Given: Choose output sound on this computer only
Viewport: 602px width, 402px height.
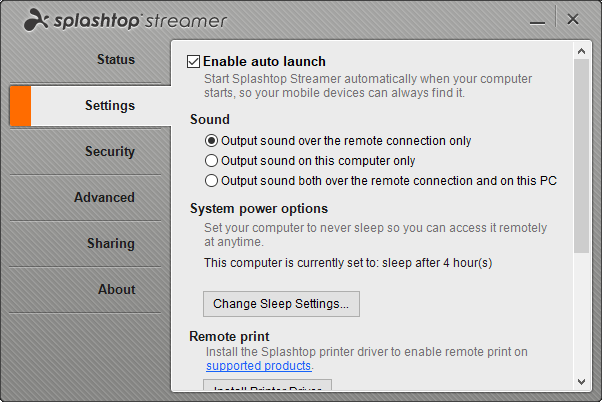Looking at the screenshot, I should pyautogui.click(x=211, y=161).
